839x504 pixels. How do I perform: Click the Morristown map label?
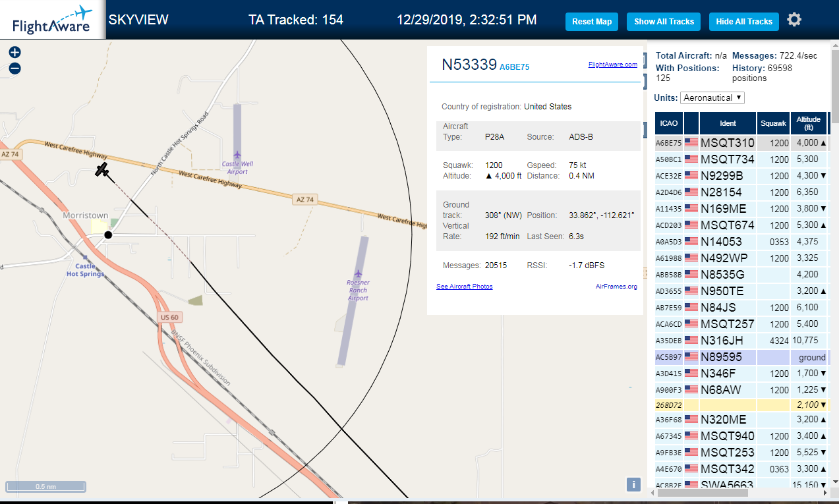[86, 215]
